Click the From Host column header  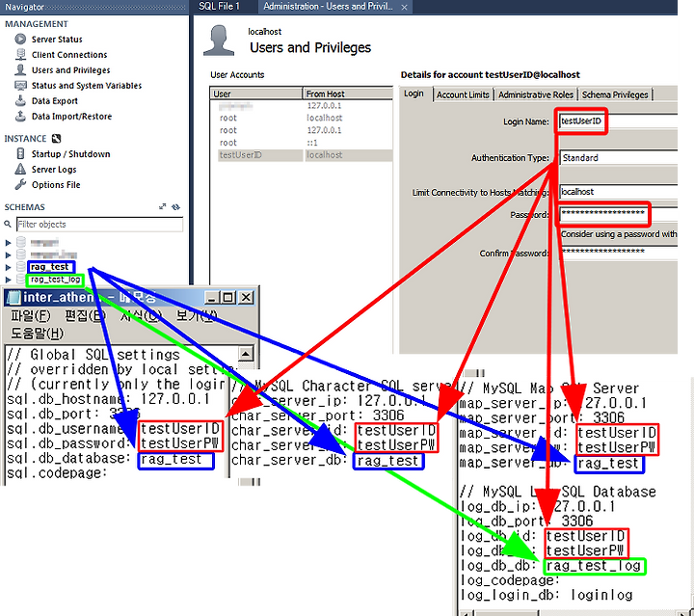click(x=348, y=94)
